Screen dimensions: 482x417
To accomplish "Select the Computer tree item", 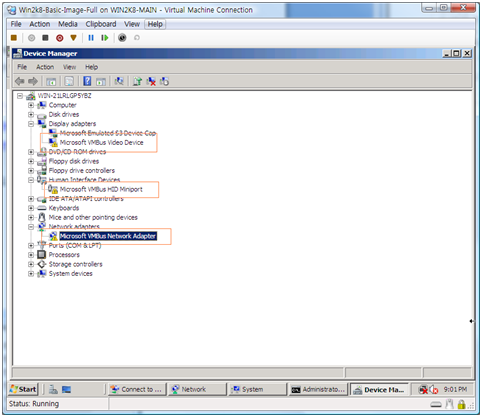I will tap(63, 105).
